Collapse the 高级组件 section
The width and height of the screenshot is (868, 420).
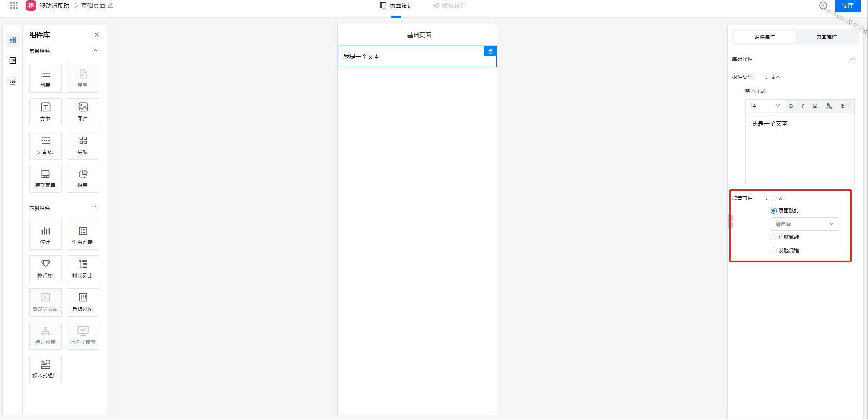coord(96,207)
